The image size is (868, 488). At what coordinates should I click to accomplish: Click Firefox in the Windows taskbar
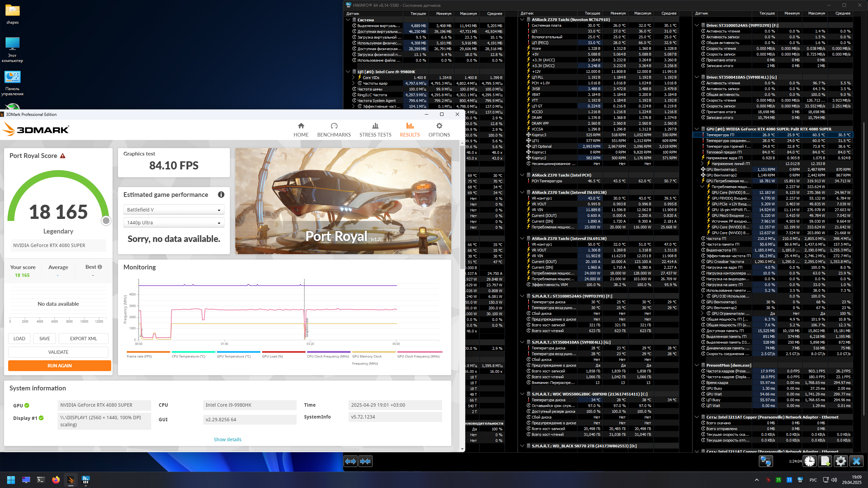[56, 480]
